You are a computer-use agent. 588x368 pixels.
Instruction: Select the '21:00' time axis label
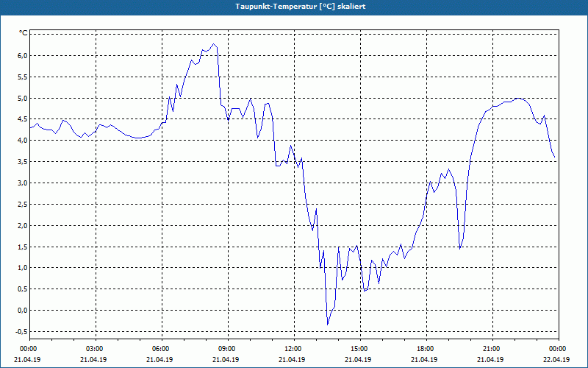491,348
